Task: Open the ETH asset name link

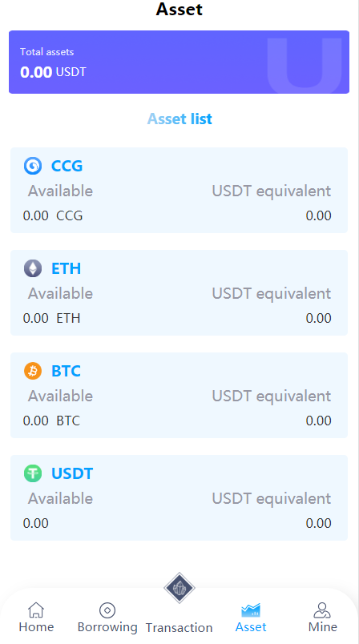Action: coord(67,268)
